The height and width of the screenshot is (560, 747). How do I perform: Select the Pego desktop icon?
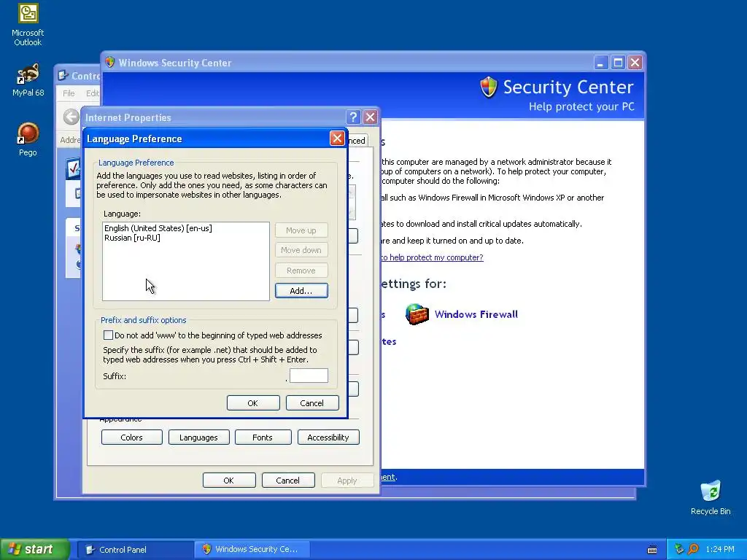coord(28,139)
